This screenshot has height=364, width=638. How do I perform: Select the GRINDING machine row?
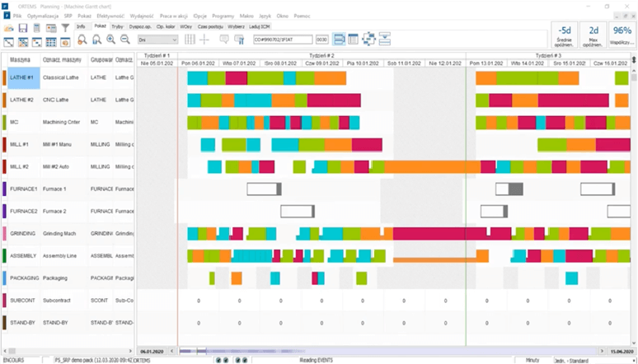click(22, 233)
